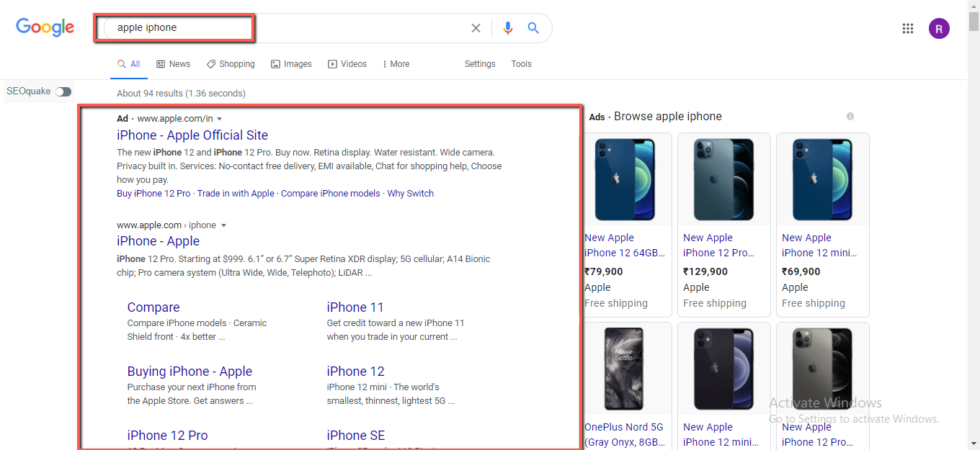Open search Settings
980x450 pixels.
[480, 64]
